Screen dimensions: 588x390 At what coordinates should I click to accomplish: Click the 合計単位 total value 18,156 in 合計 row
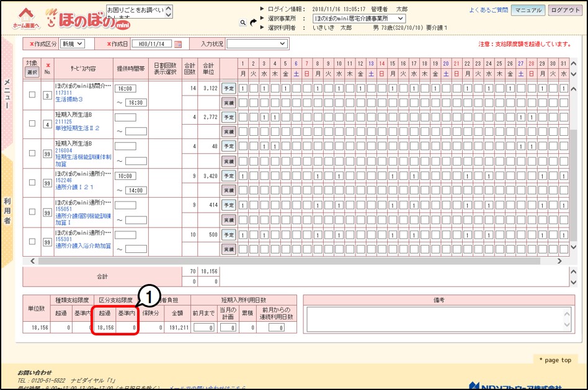pyautogui.click(x=209, y=272)
